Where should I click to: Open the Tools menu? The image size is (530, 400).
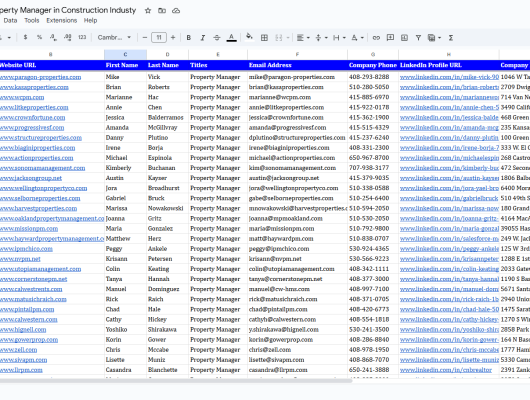point(32,20)
